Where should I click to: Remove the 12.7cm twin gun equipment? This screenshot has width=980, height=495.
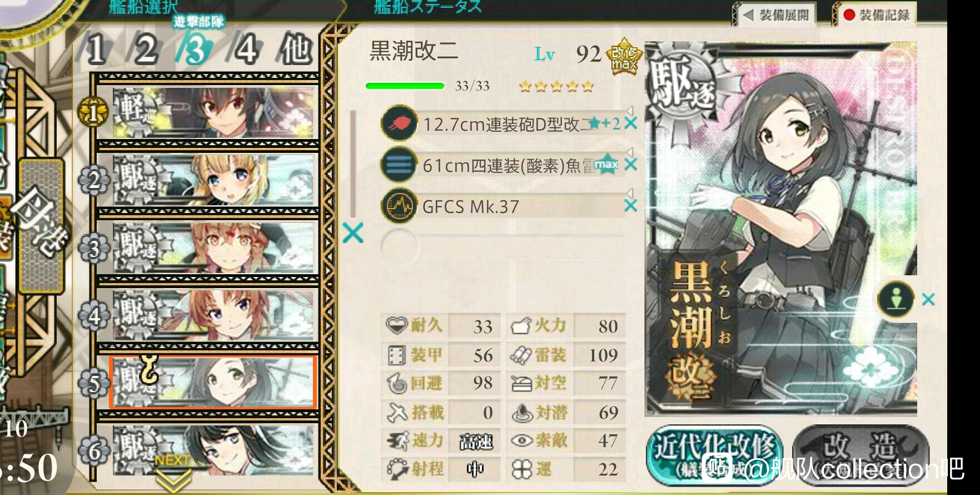[x=630, y=123]
